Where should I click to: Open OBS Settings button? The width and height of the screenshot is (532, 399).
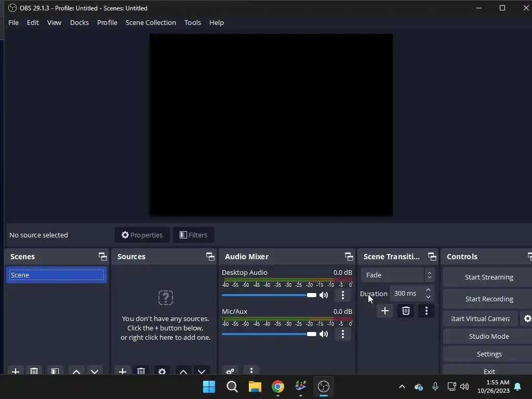(x=488, y=354)
